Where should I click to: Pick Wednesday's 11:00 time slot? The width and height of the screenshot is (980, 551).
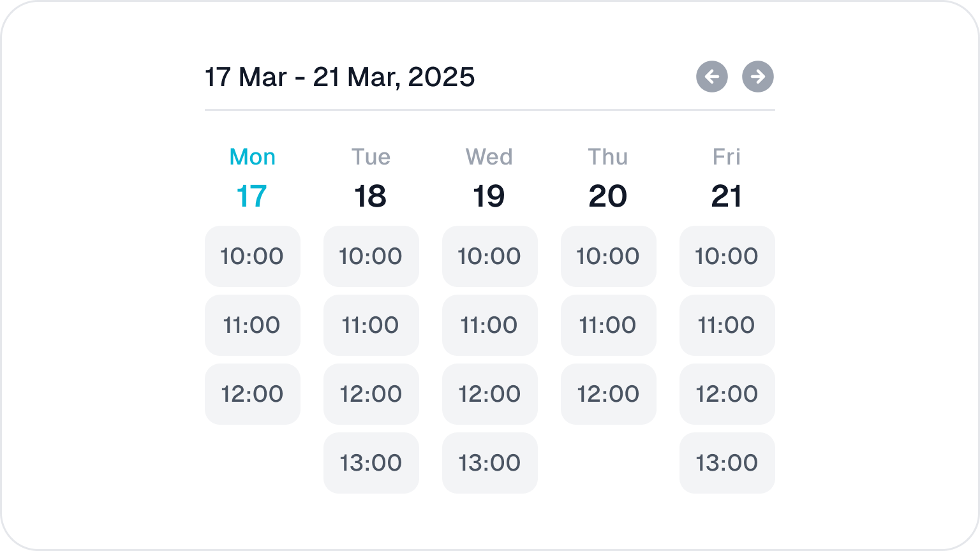point(489,325)
